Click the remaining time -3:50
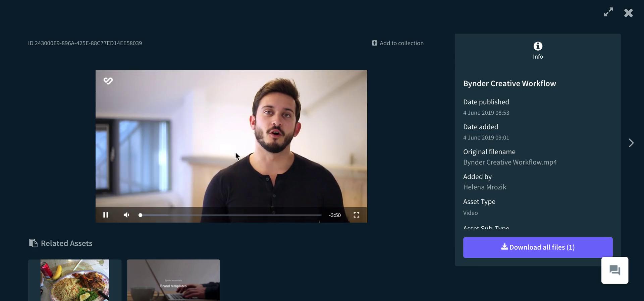This screenshot has height=301, width=644. coord(335,215)
